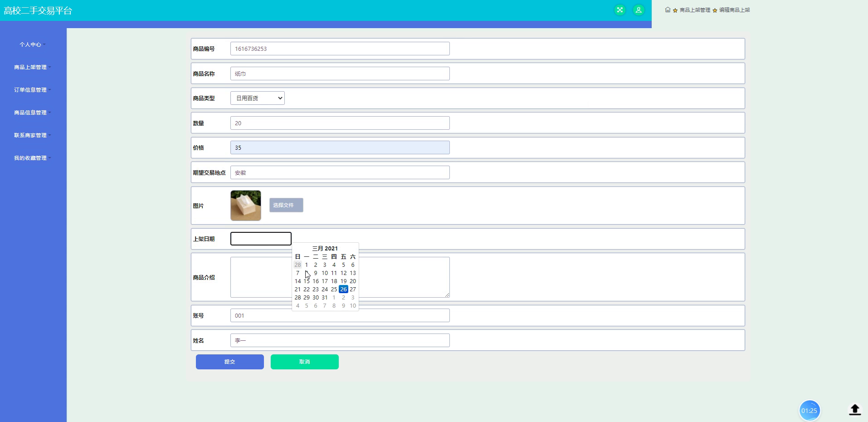Image resolution: width=868 pixels, height=422 pixels.
Task: Select greyed date 28 of previous month
Action: pos(297,265)
